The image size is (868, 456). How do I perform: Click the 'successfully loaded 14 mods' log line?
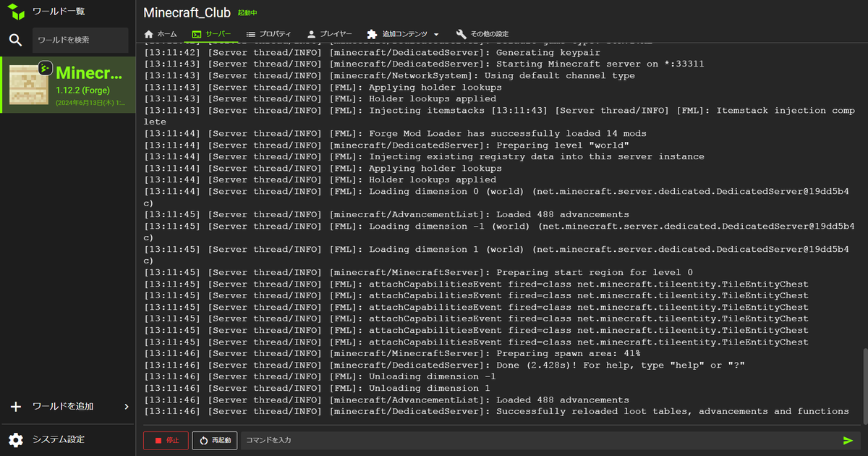pos(396,133)
